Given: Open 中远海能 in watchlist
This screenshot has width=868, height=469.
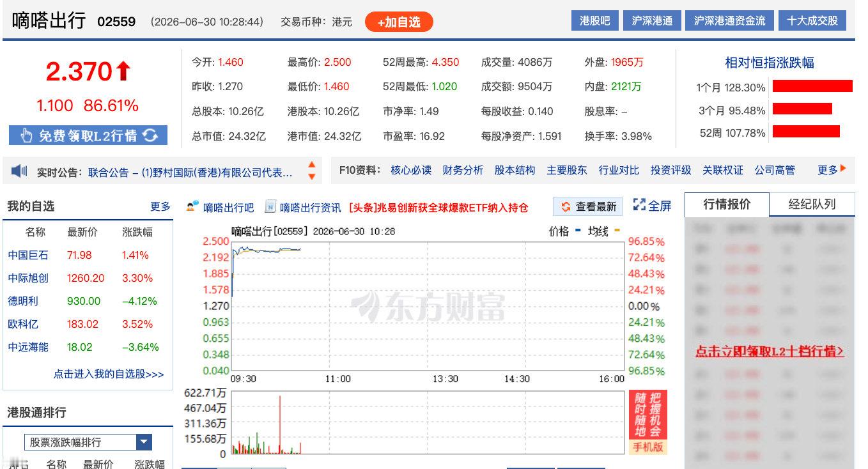Looking at the screenshot, I should point(28,347).
